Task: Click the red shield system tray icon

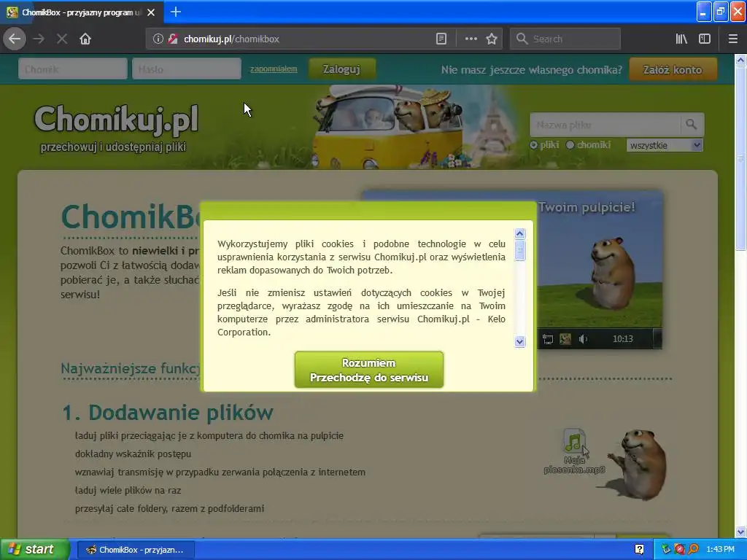Action: pos(680,550)
